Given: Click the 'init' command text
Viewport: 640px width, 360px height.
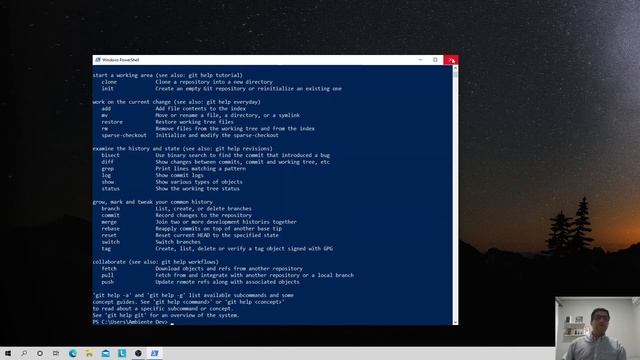Looking at the screenshot, I should point(108,89).
